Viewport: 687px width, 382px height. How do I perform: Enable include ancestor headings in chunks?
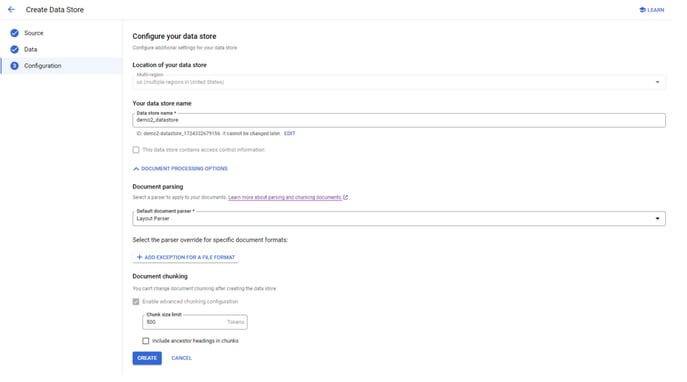[145, 341]
